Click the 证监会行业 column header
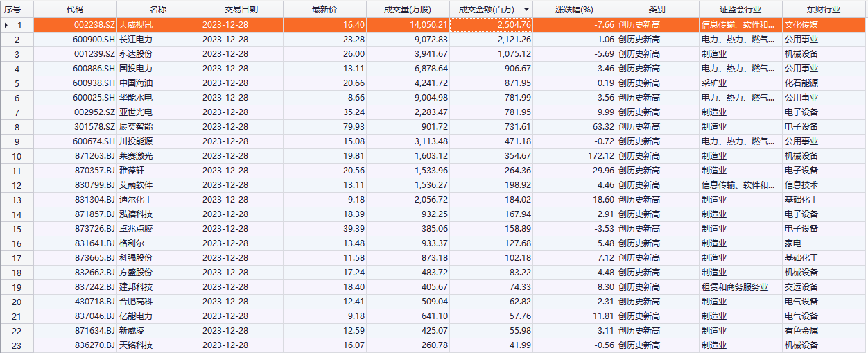Image resolution: width=868 pixels, height=353 pixels. 740,10
